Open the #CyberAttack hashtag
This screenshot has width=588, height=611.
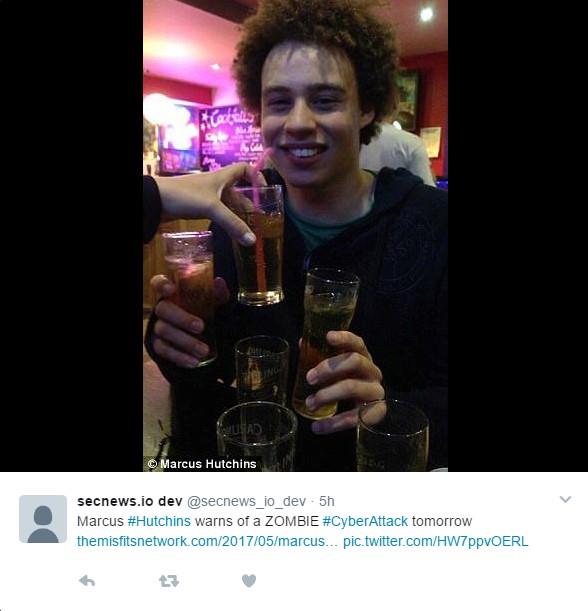point(365,521)
